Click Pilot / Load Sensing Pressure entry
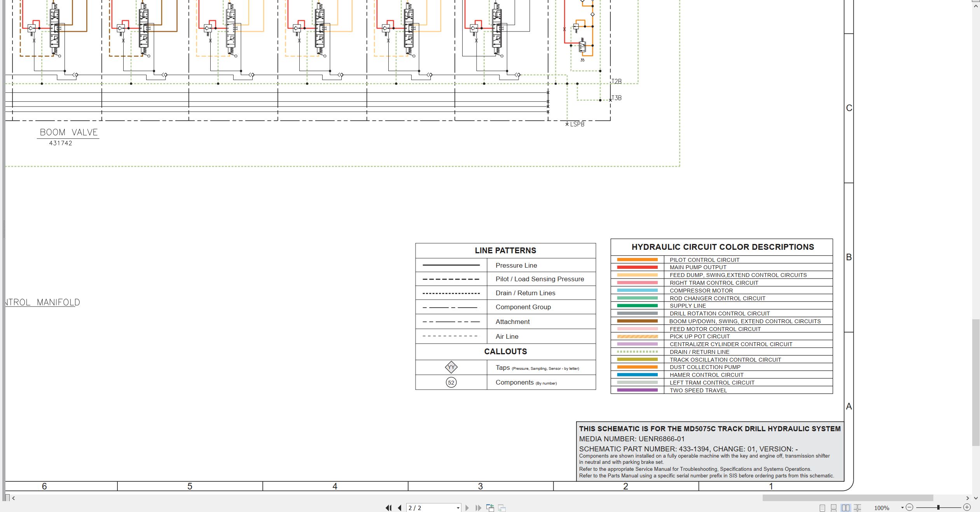Image resolution: width=980 pixels, height=512 pixels. (x=540, y=279)
